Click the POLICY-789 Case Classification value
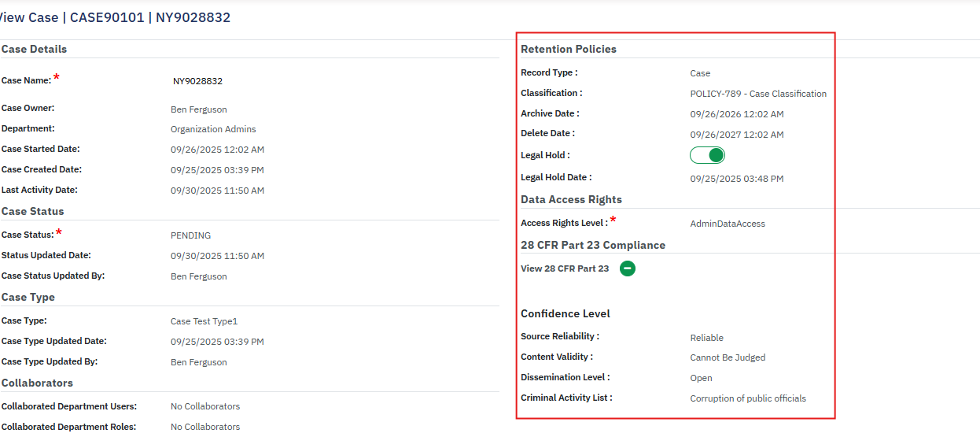 (758, 94)
